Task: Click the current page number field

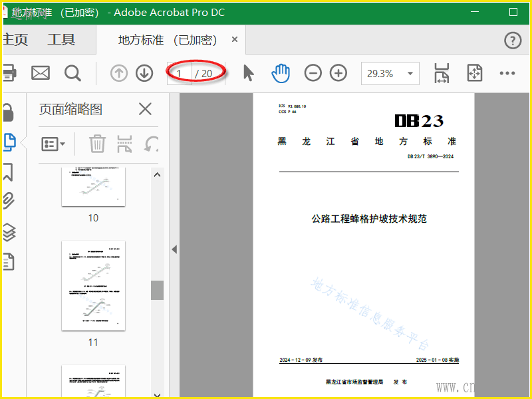Action: click(x=180, y=73)
